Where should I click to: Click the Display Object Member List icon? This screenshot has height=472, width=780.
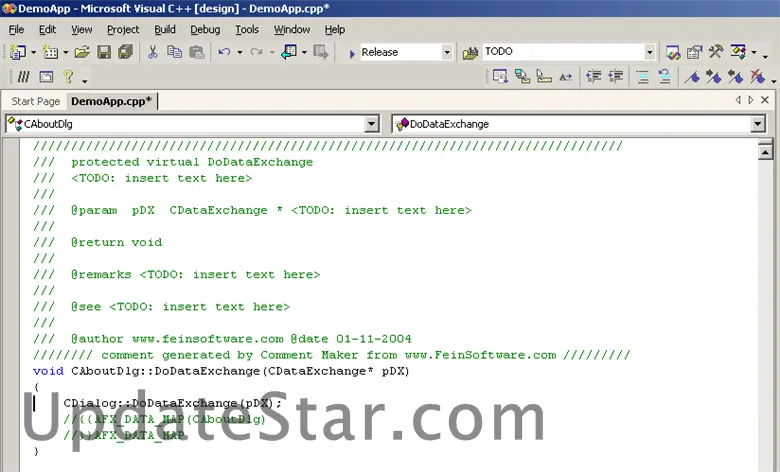500,76
